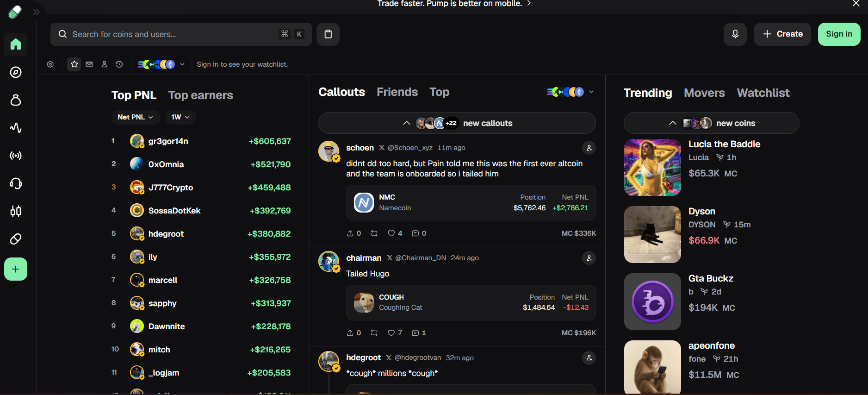Expand the new coins bar
868x395 pixels.
pos(712,123)
